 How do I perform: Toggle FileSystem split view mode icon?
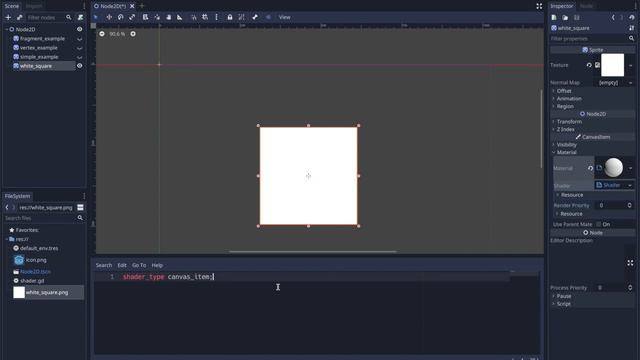(x=80, y=207)
